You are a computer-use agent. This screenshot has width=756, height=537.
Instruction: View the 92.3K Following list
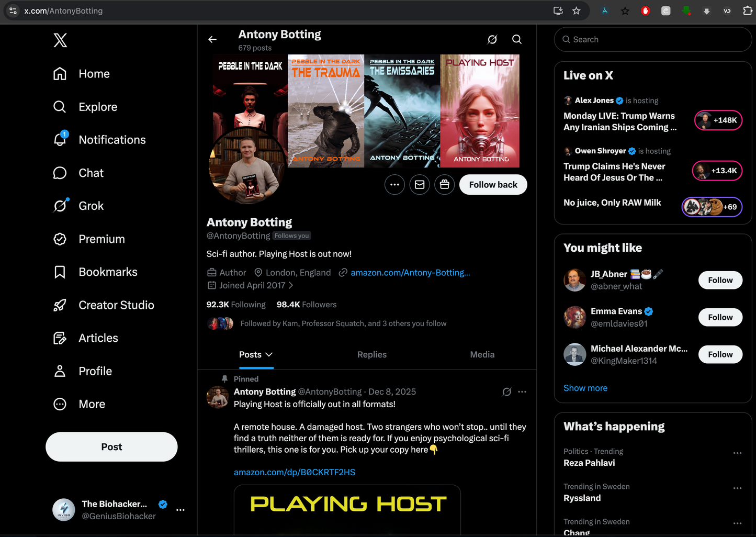tap(236, 305)
